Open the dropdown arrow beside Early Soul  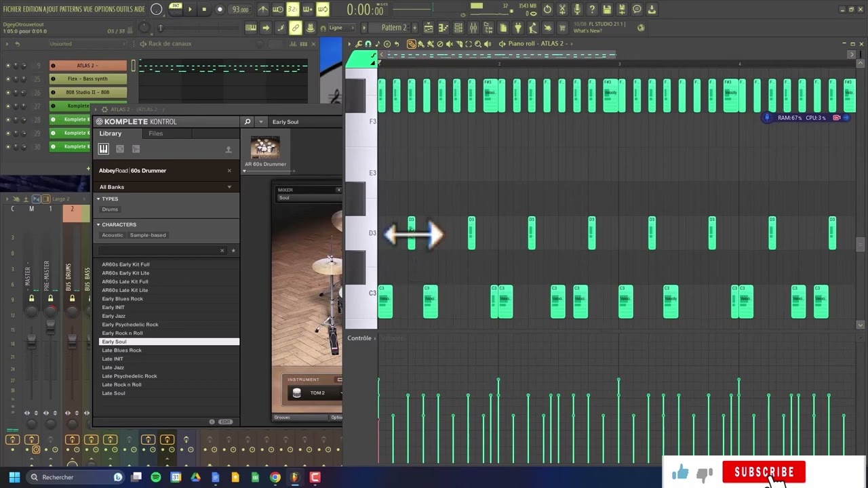(260, 121)
